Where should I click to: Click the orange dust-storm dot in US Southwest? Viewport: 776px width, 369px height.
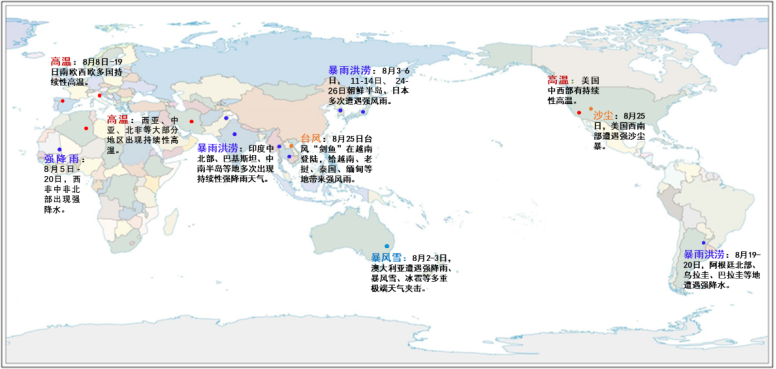[591, 109]
